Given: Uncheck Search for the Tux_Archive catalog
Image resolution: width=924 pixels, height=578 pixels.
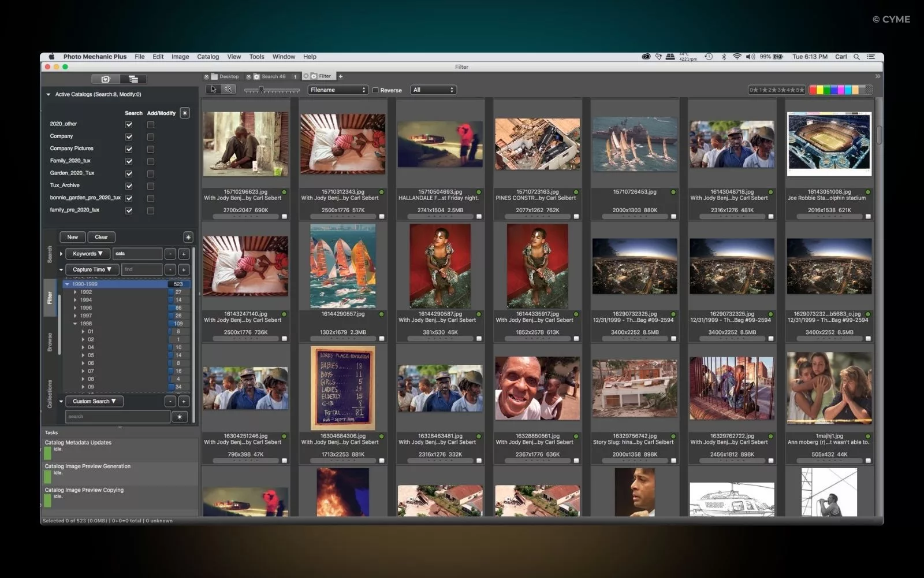Looking at the screenshot, I should (128, 186).
